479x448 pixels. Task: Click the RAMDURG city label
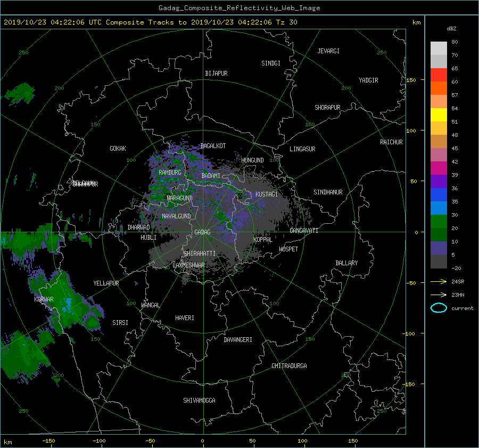[x=170, y=173]
